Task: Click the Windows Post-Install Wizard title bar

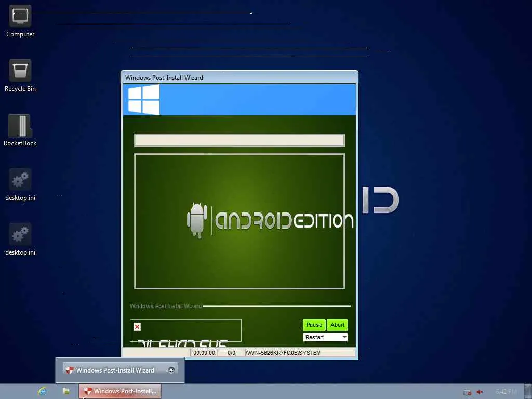Action: 240,78
